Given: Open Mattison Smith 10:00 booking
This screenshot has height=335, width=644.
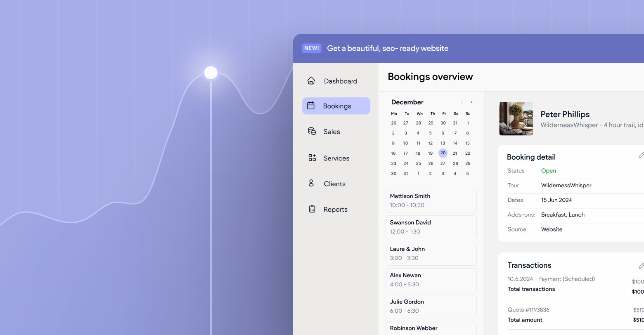Looking at the screenshot, I should pyautogui.click(x=431, y=201).
